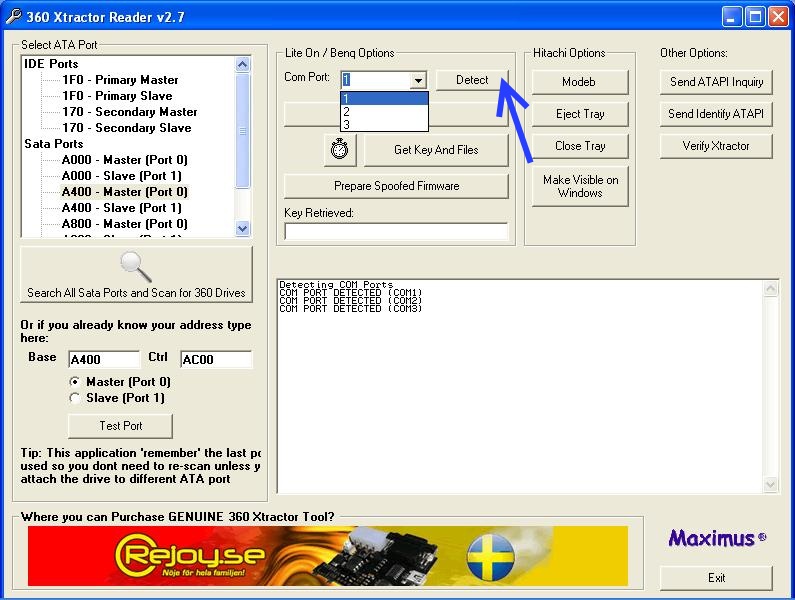Click the COM PORT DETECTED (COM3) log line

(x=350, y=308)
